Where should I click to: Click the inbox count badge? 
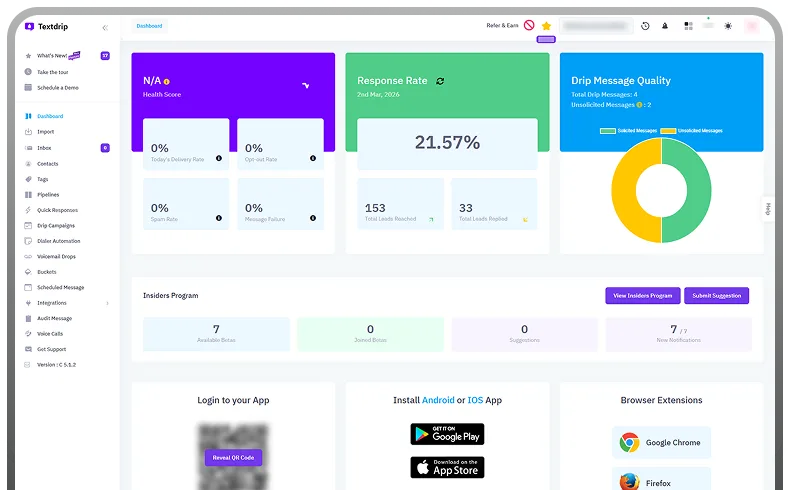coord(105,148)
